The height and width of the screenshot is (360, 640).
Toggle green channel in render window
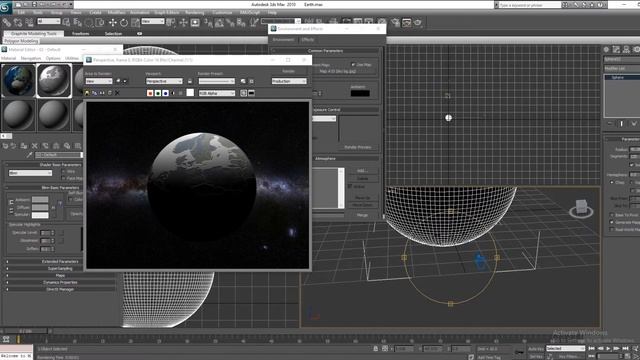(x=158, y=93)
